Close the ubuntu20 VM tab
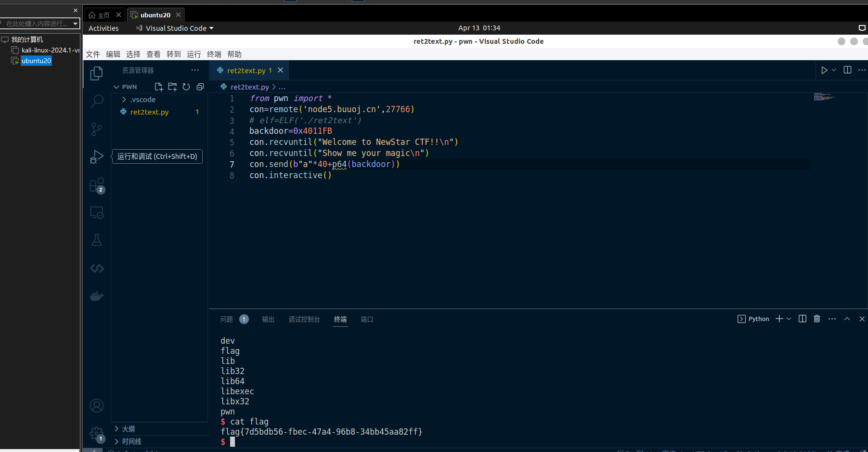 [x=178, y=15]
